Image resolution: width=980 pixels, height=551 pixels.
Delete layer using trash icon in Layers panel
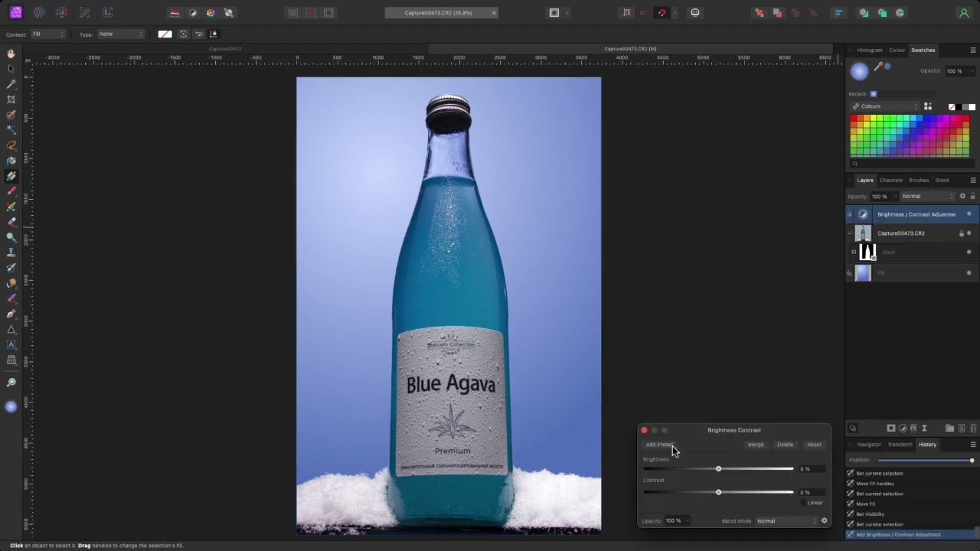tap(973, 428)
